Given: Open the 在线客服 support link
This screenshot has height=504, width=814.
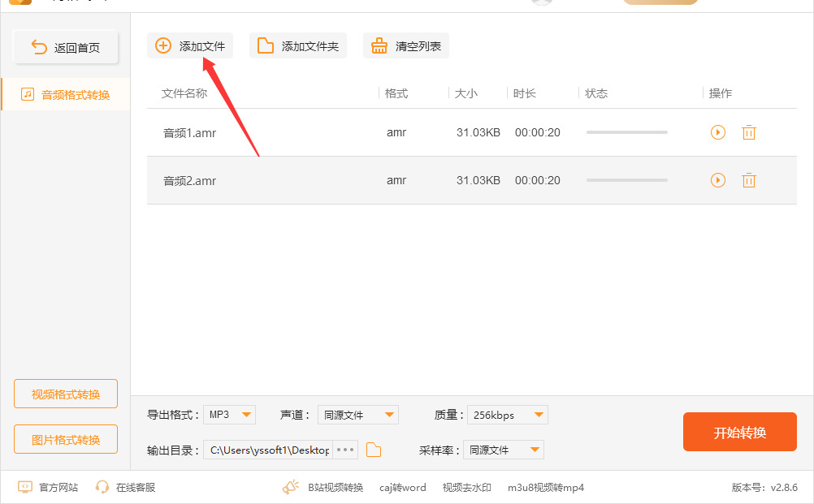Looking at the screenshot, I should pos(125,487).
